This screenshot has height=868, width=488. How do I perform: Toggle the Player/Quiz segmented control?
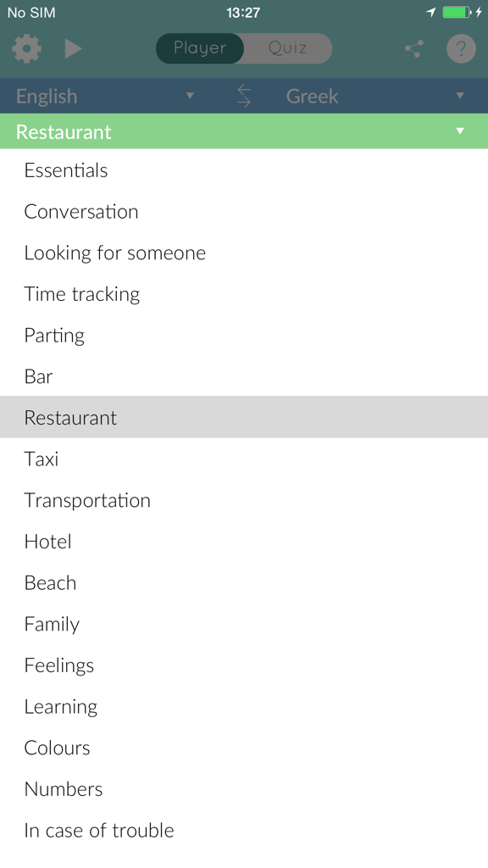coord(244,48)
